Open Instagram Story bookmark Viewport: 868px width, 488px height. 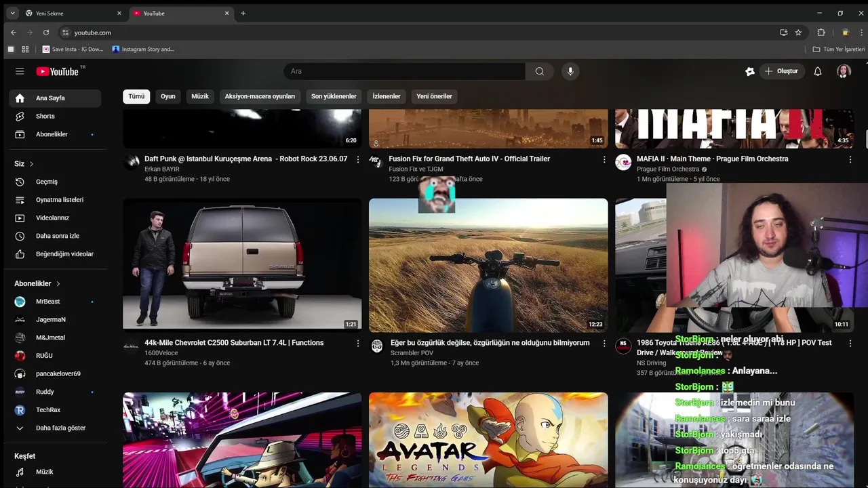pyautogui.click(x=143, y=49)
